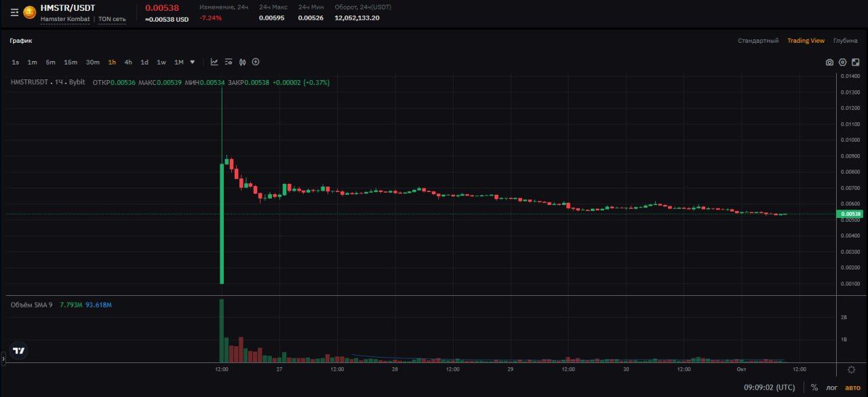This screenshot has height=397, width=868.
Task: Set chart interval to 1d
Action: (x=144, y=62)
